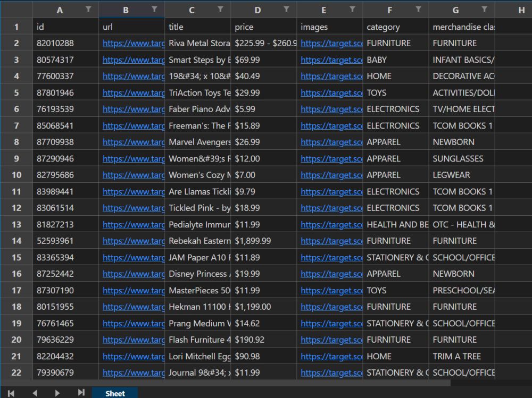Select cell 'PRESCHOOL/SEA' in row 17
The height and width of the screenshot is (398, 532).
[462, 291]
